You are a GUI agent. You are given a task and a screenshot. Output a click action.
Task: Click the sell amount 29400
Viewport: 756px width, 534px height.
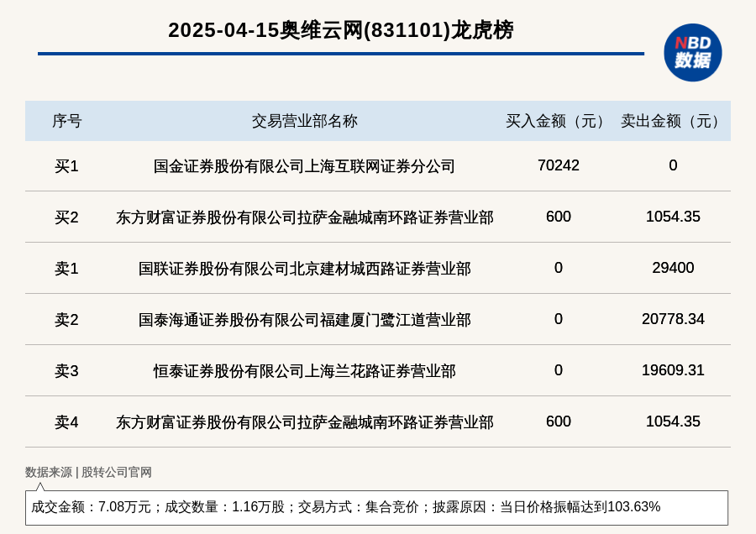[x=673, y=268]
